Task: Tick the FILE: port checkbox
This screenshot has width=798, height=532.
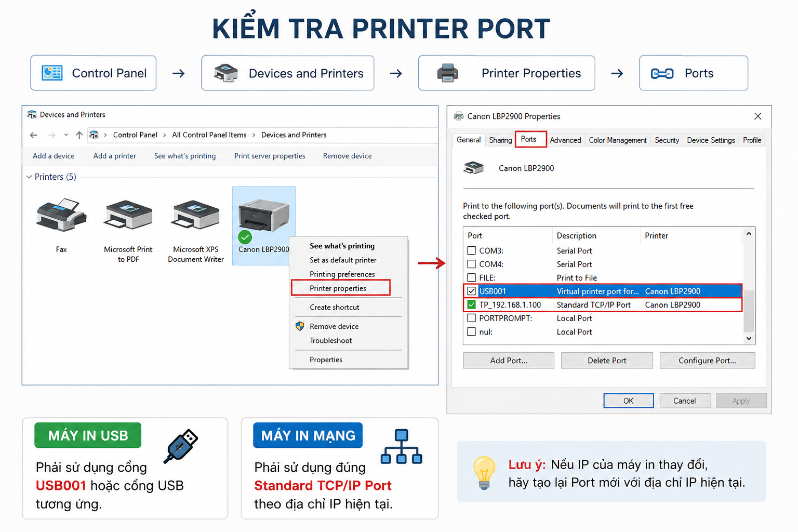Action: tap(472, 277)
